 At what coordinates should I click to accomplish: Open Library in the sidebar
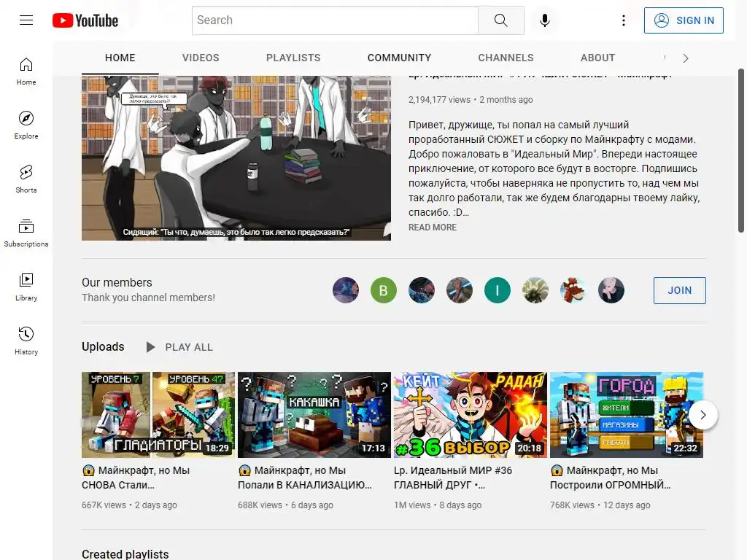tap(26, 287)
